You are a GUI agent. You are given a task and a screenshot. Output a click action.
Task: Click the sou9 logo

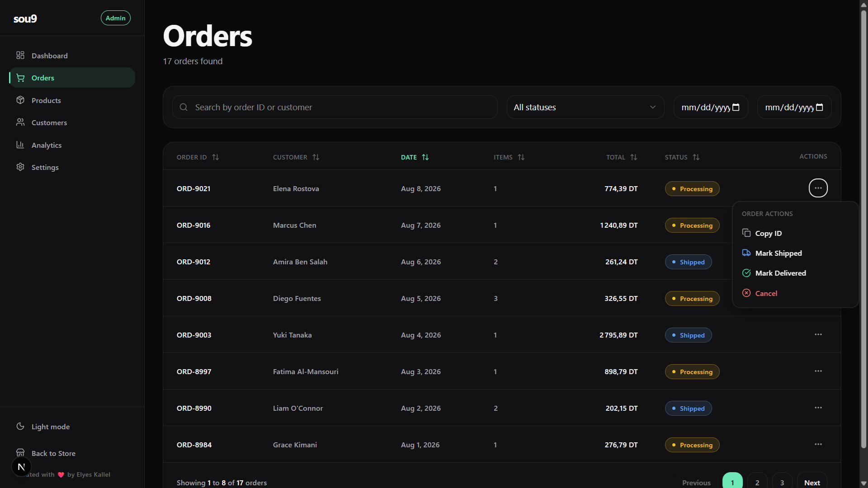point(25,19)
